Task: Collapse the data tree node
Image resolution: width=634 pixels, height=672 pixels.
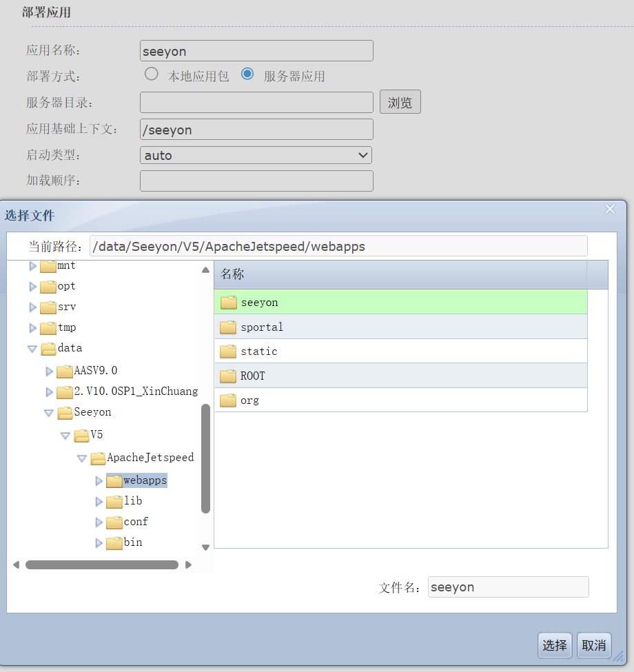Action: tap(32, 349)
